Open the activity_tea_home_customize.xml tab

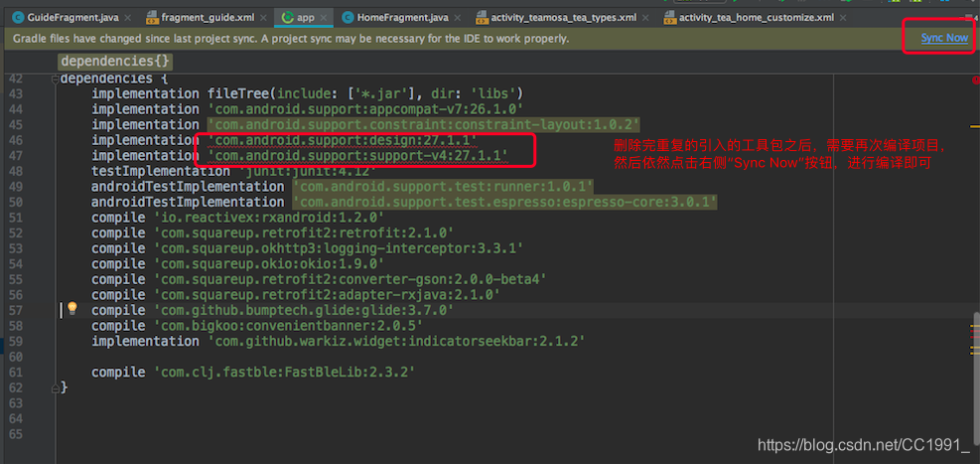point(757,18)
